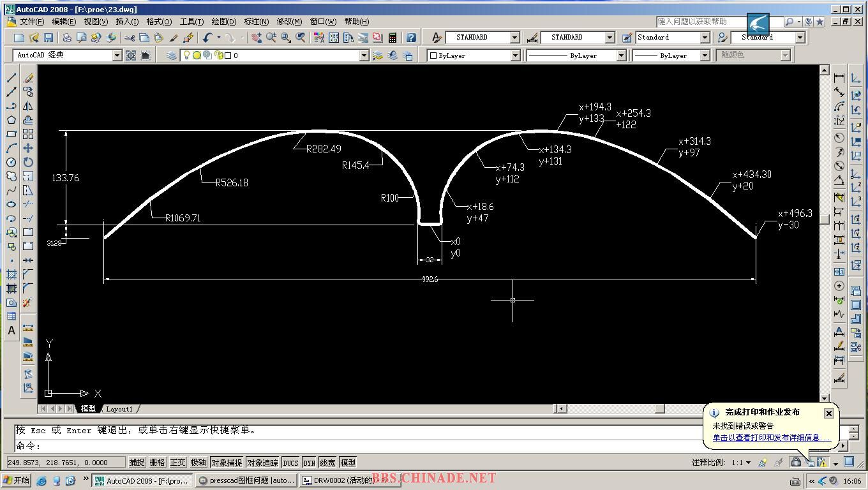868x490 pixels.
Task: Click the Windows 开始 Start button
Action: pos(17,480)
